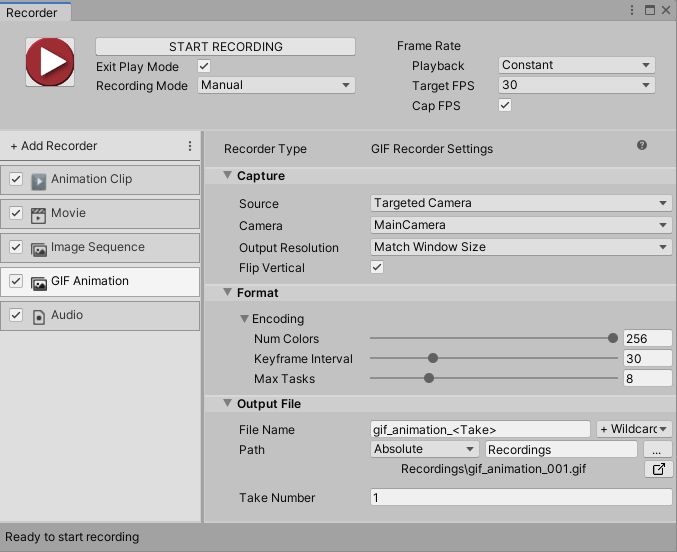Click "Ready to start recording" status text
This screenshot has height=552, width=677.
pos(72,537)
